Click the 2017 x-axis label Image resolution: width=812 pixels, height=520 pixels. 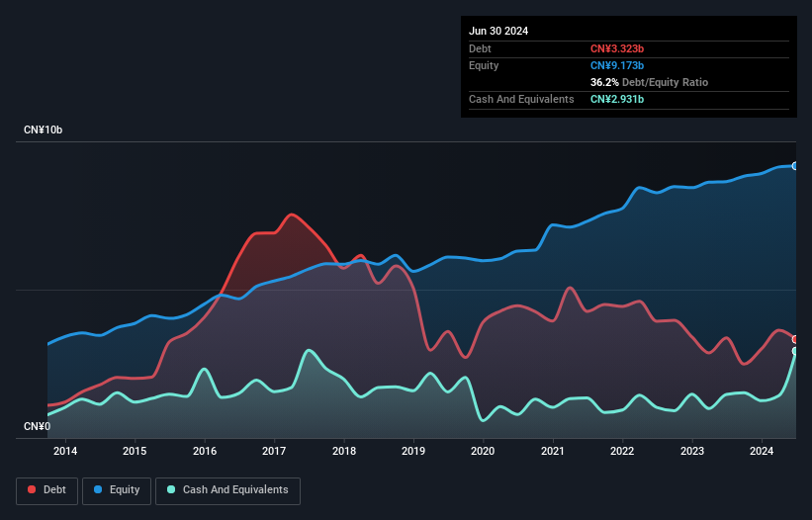[x=274, y=451]
